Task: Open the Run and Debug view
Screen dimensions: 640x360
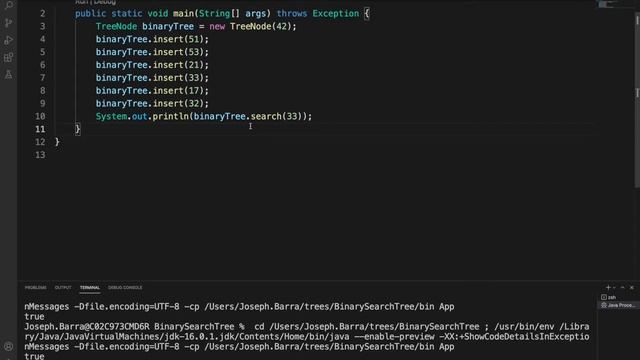Action: pyautogui.click(x=8, y=40)
